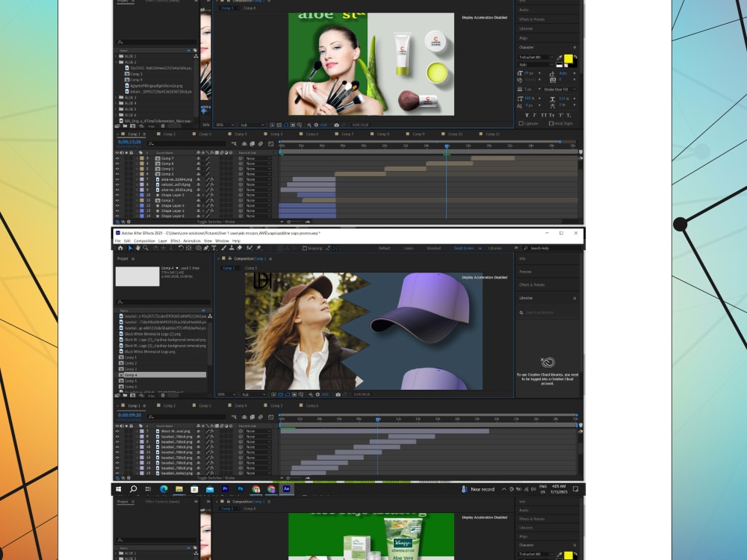Click Toggle Switches / Modes in caps timeline
The height and width of the screenshot is (560, 747).
pyautogui.click(x=217, y=478)
